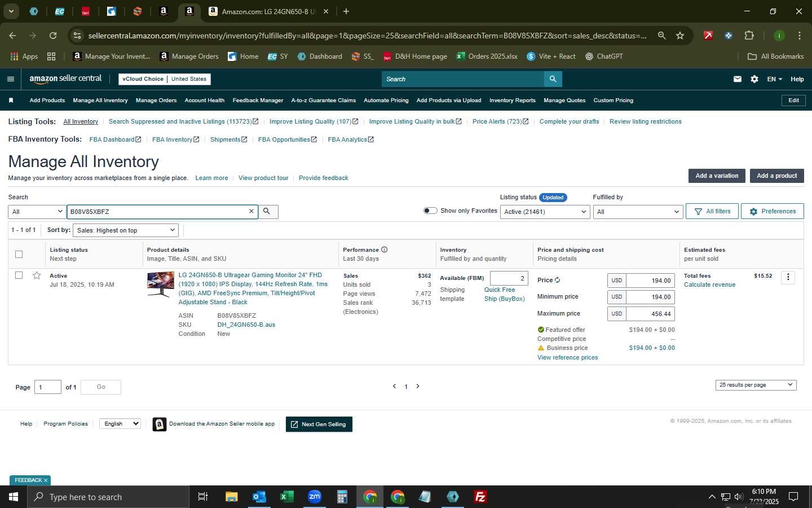Open the search field All dropdown
This screenshot has height=508, width=812.
(x=37, y=212)
